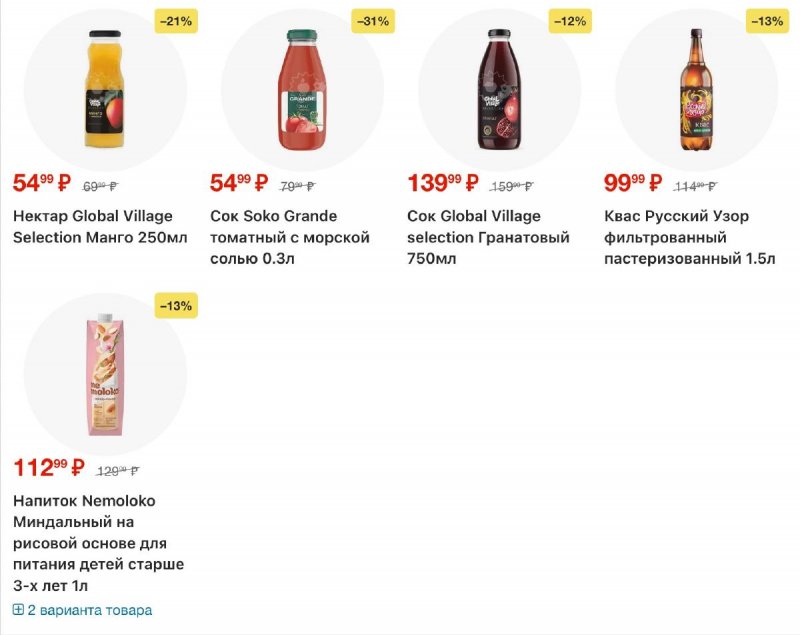Click the 99.99 ₽ kvass price
Screen dimensions: 800x635
coord(633,183)
